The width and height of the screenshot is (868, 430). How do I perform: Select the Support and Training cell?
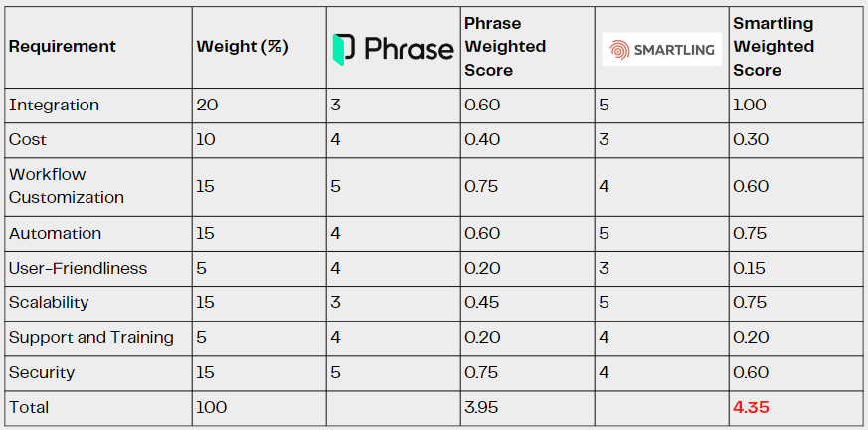91,337
